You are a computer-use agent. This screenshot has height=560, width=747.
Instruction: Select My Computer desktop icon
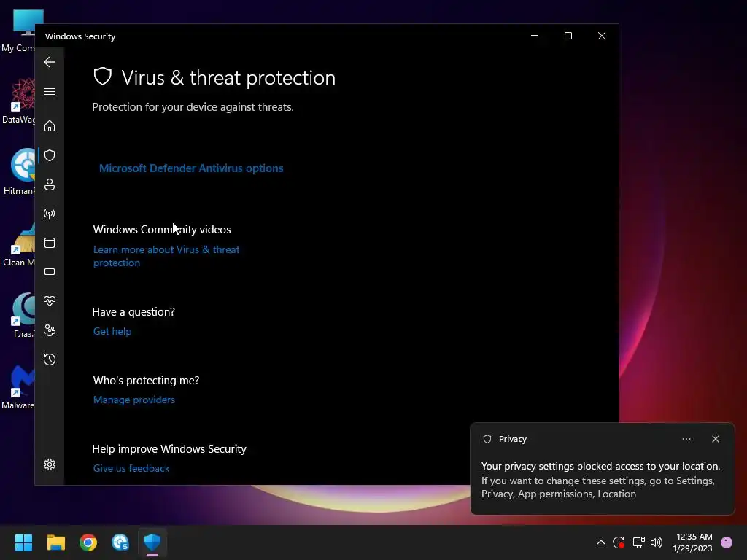[18, 31]
